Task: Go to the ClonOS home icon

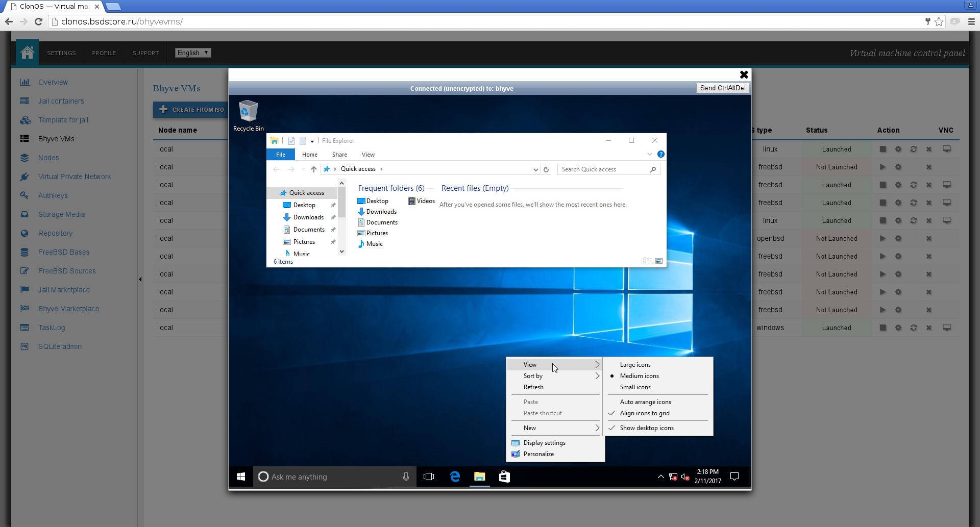Action: [27, 53]
